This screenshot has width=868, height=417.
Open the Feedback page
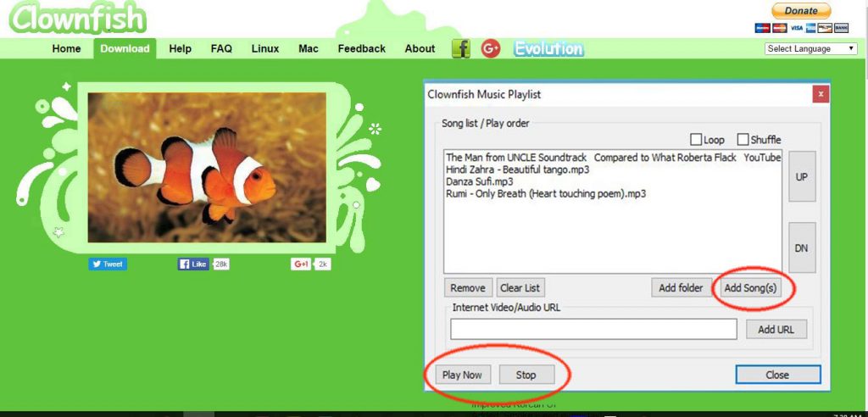coord(361,48)
